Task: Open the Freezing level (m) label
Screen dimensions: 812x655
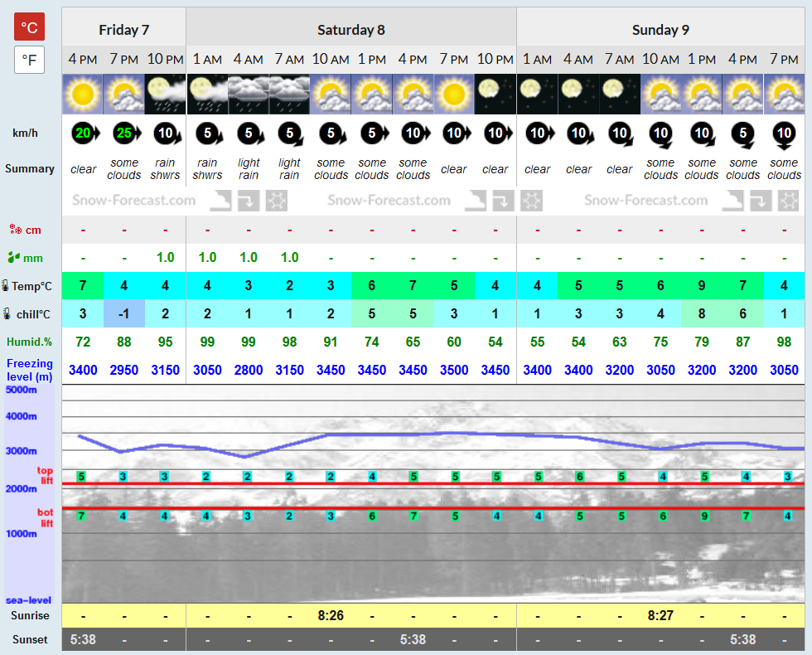Action: pos(30,370)
